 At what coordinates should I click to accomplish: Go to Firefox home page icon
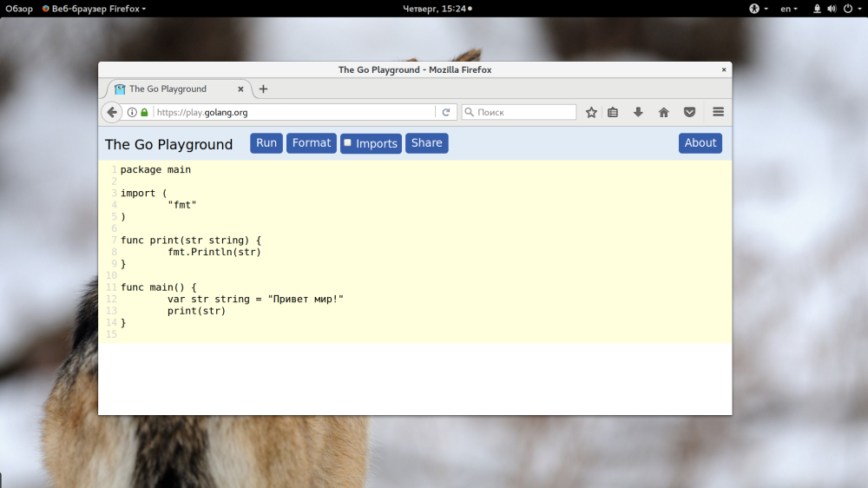tap(664, 112)
